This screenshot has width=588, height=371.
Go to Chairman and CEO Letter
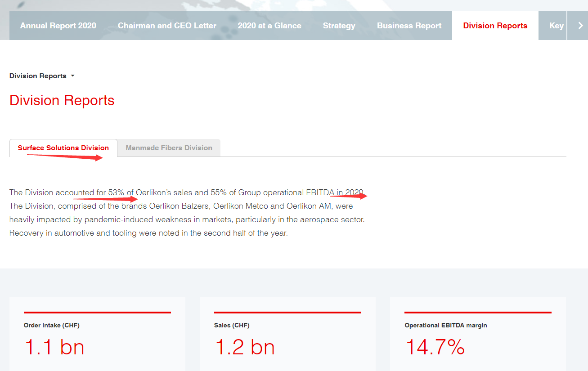(167, 26)
